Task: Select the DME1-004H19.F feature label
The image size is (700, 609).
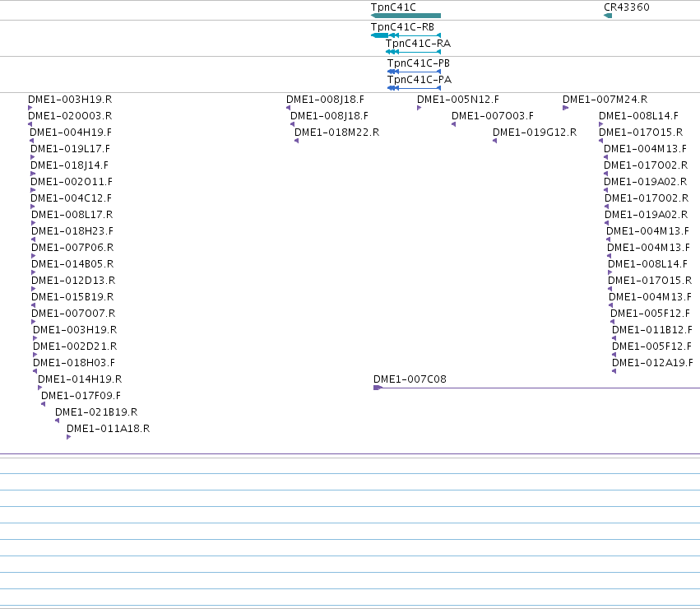Action: pyautogui.click(x=71, y=132)
